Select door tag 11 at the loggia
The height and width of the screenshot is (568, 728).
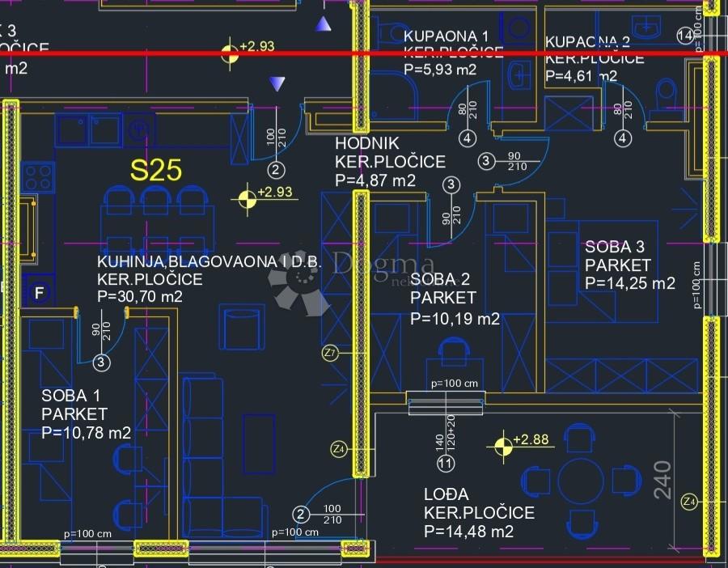coord(445,463)
